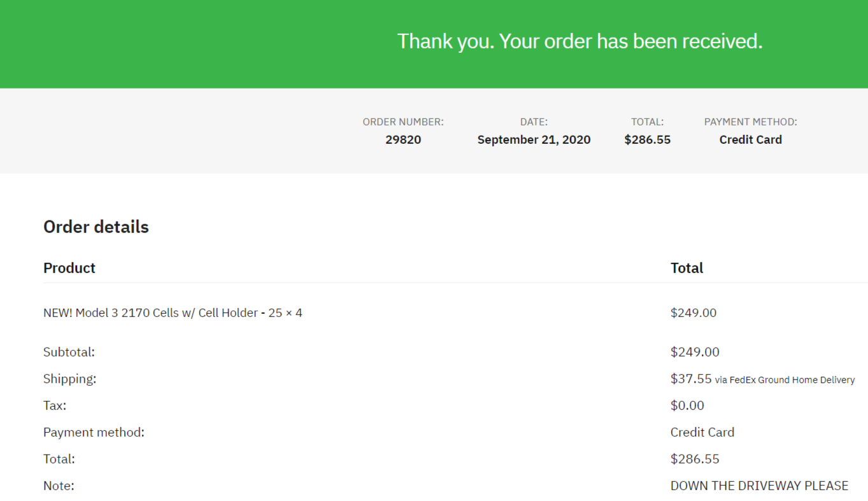Image resolution: width=868 pixels, height=501 pixels.
Task: Click the "via FedEx Ground Home Delivery" text
Action: tap(785, 380)
